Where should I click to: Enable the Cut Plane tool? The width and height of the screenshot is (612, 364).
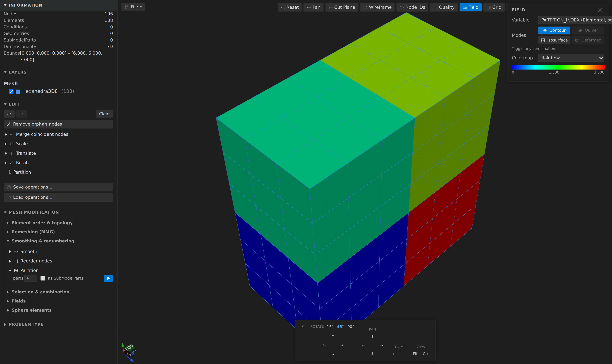coord(342,7)
